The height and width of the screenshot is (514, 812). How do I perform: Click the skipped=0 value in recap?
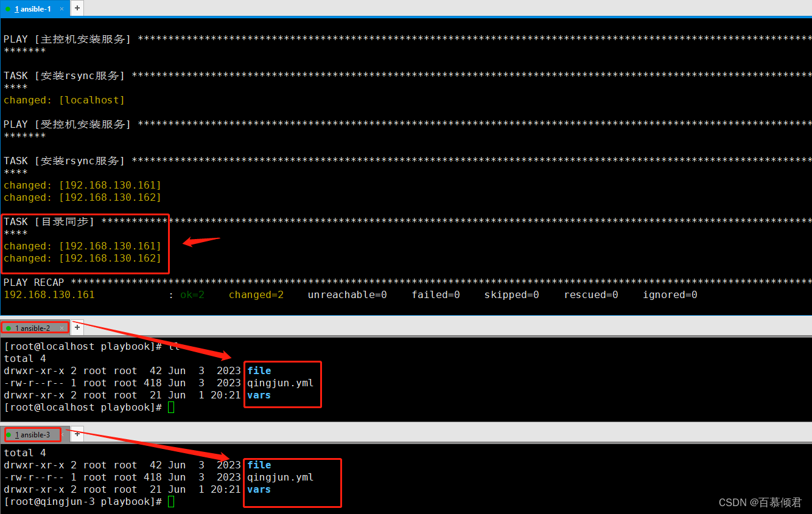click(511, 295)
